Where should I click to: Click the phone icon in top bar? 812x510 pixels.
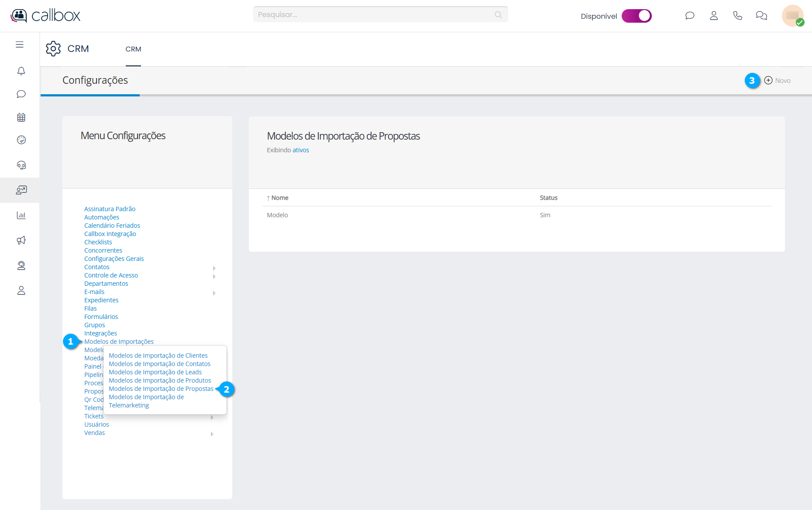tap(737, 16)
